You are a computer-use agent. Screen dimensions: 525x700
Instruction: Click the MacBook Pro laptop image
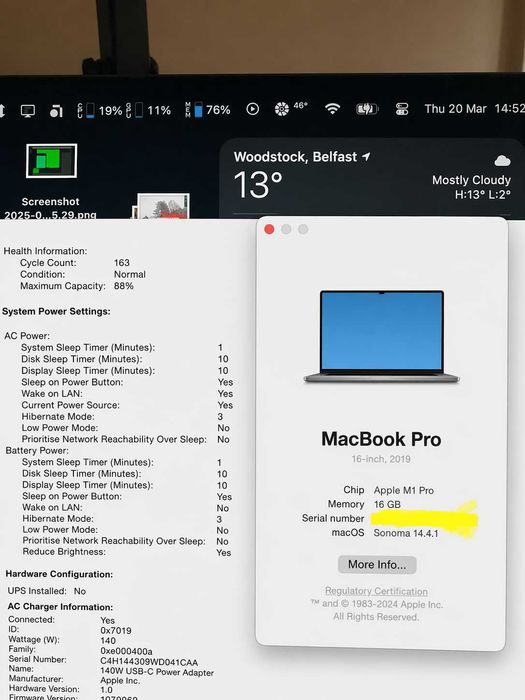tap(382, 337)
